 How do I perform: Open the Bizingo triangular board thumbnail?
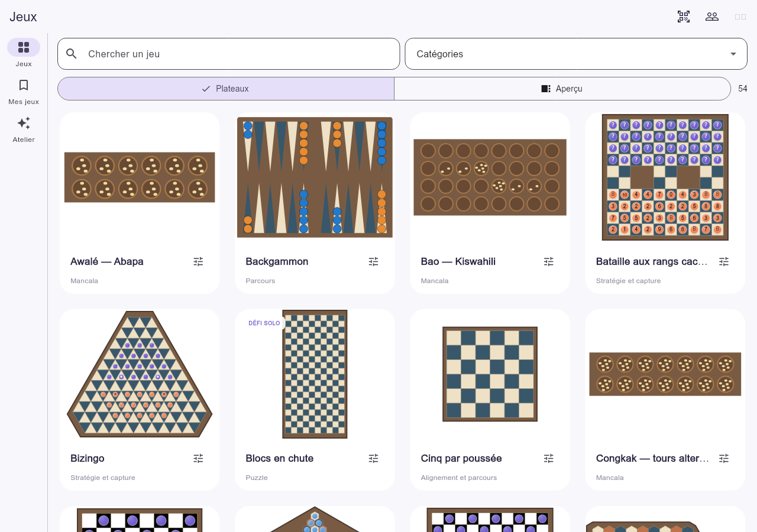(140, 374)
